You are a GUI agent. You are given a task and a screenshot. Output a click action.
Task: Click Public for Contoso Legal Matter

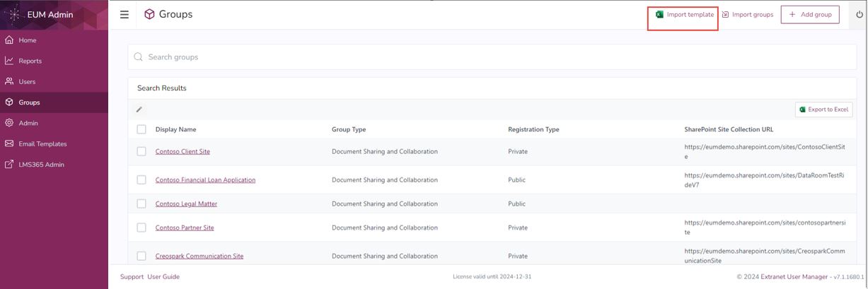point(516,204)
